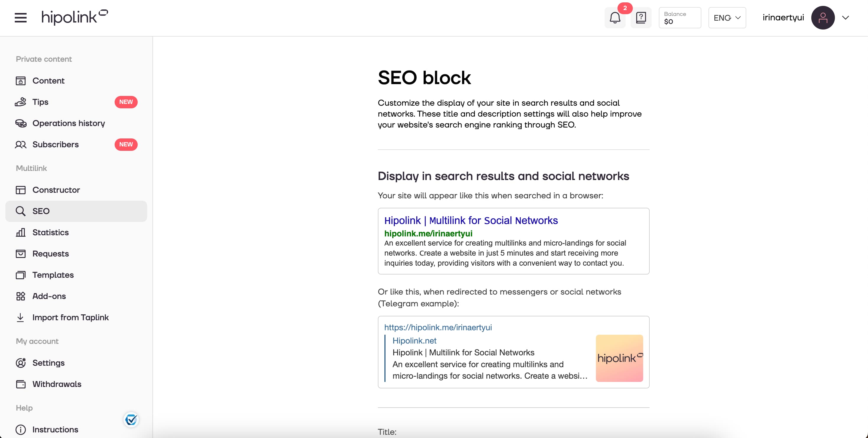
Task: Click the Hipolink.net preview link
Action: coord(414,341)
